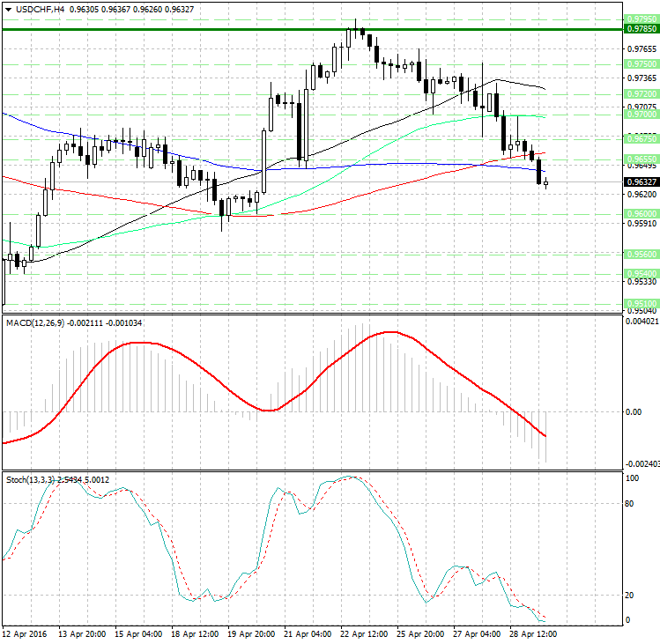This screenshot has height=644, width=660.
Task: Select the 0.97950 price level label
Action: point(640,19)
